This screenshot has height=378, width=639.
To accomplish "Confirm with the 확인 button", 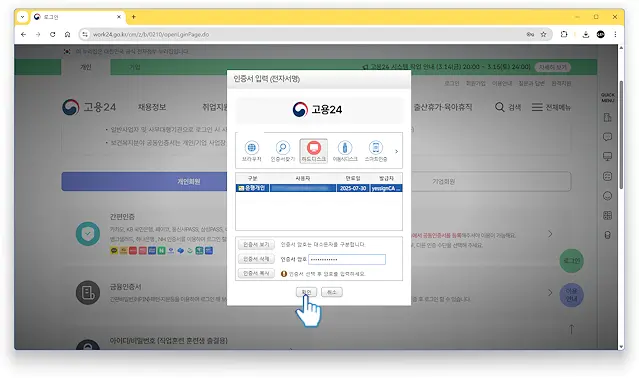I will (x=306, y=292).
